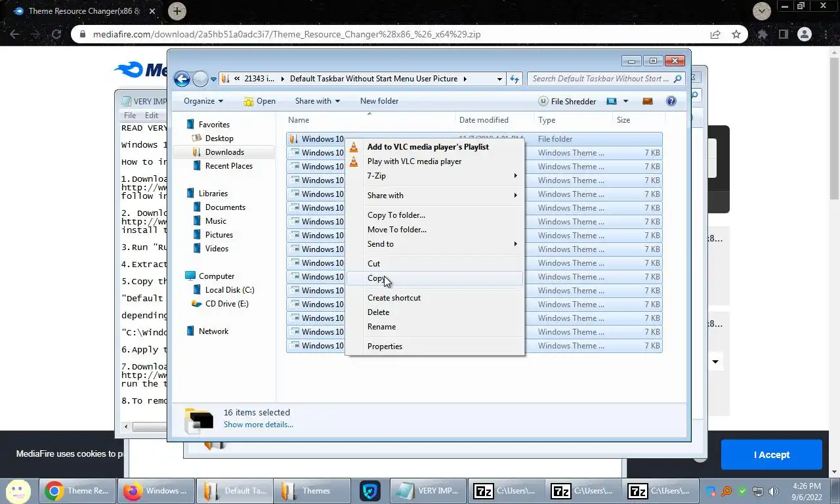Choose Rename from the context menu
Screen dimensions: 840x504
click(434, 327)
